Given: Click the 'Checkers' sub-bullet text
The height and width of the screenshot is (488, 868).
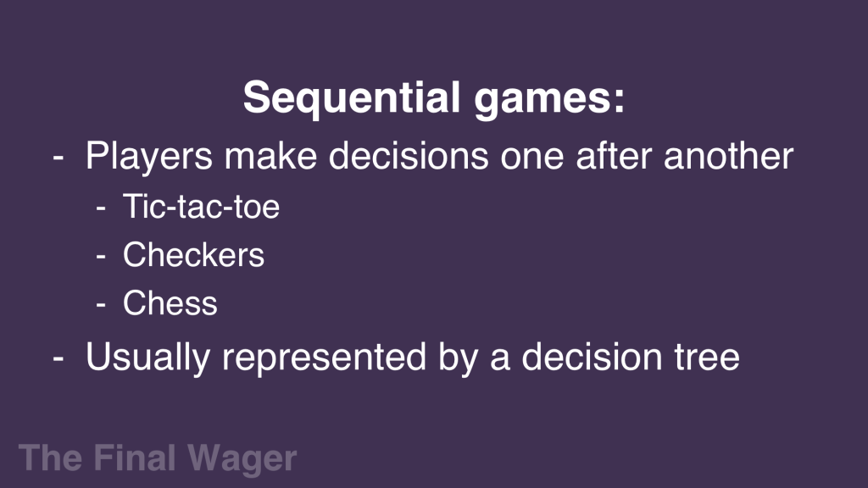Looking at the screenshot, I should (194, 254).
